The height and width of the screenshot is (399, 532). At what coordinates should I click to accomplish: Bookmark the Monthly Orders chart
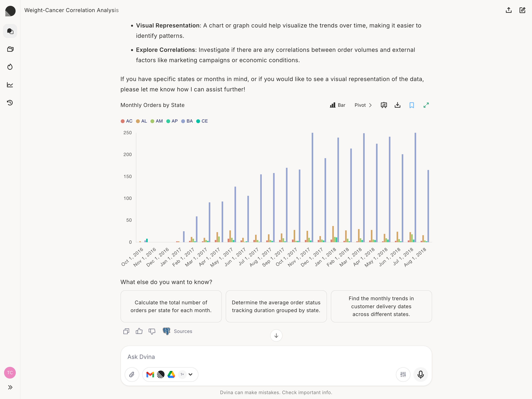tap(411, 105)
